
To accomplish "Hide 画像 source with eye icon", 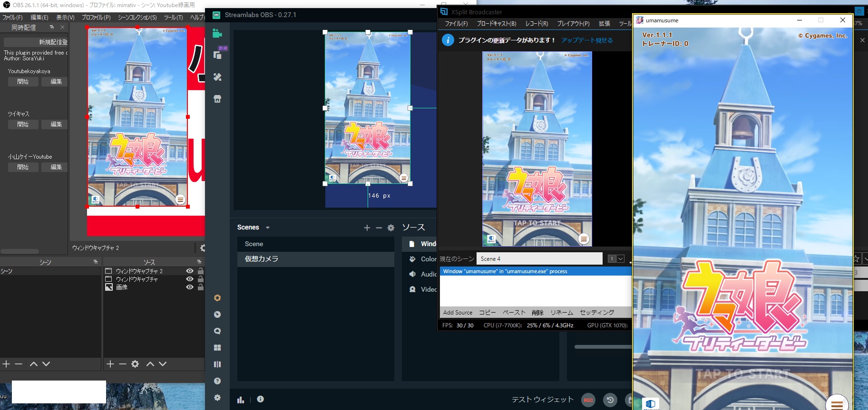I will click(x=190, y=287).
